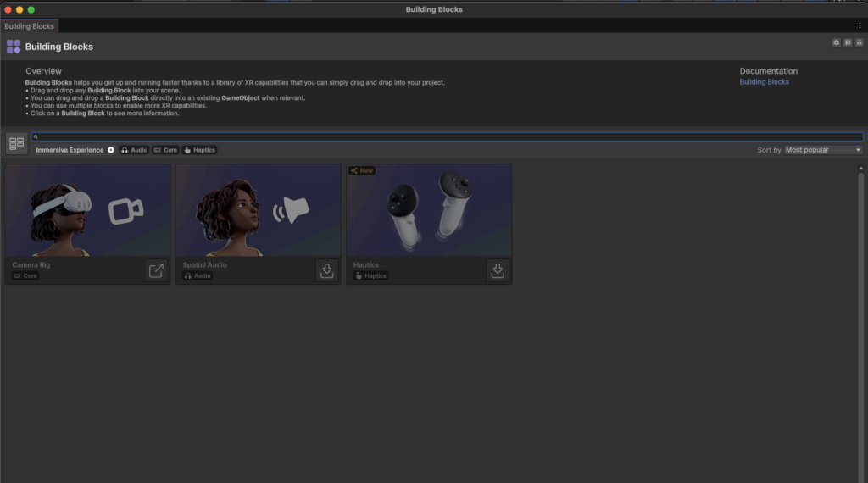Open the Building Blocks documentation link
This screenshot has height=483, width=868.
pyautogui.click(x=764, y=82)
